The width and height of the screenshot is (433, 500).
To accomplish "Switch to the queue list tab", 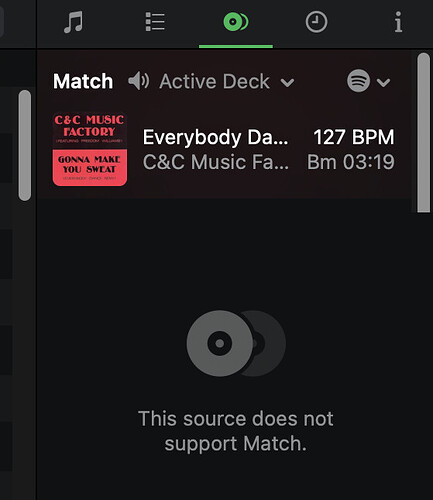I will click(x=155, y=22).
